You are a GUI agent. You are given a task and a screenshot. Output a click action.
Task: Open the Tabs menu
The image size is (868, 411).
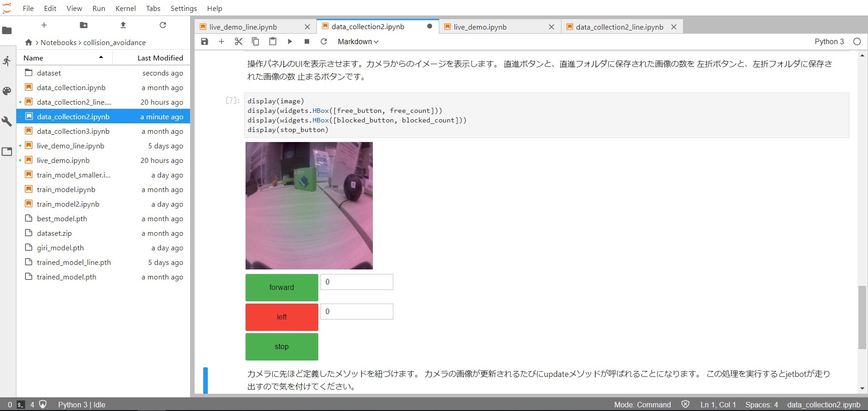click(153, 8)
